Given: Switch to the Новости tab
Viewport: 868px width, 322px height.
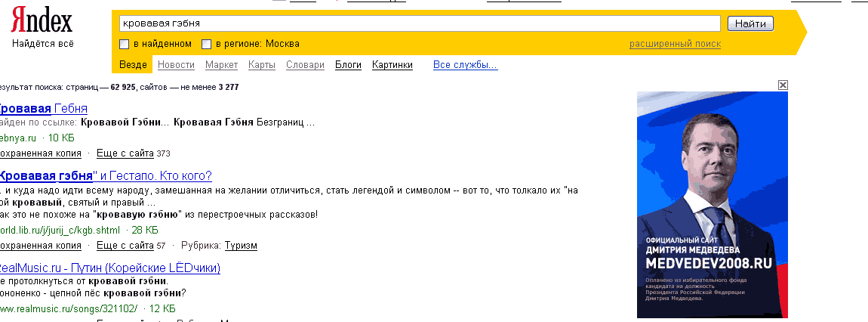Looking at the screenshot, I should point(176,65).
